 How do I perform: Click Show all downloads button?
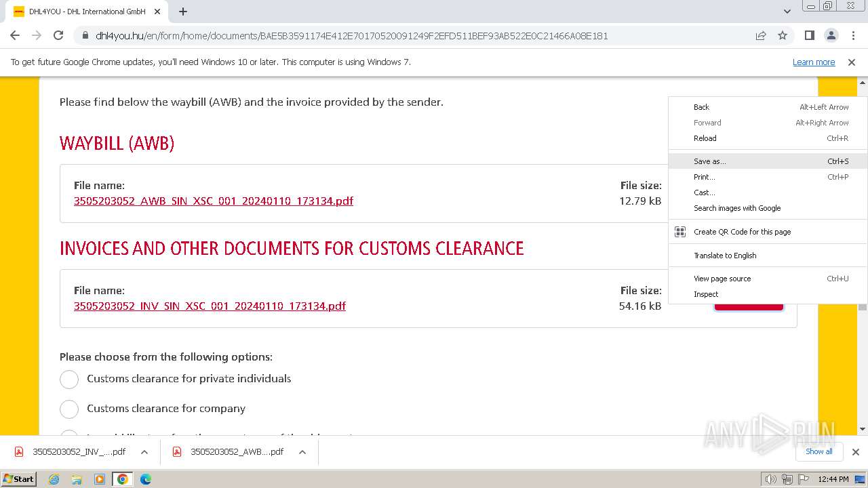(x=818, y=451)
